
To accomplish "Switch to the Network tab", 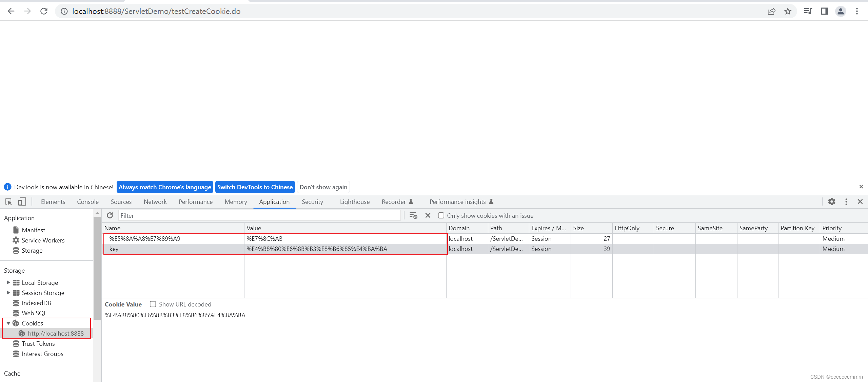I will [x=155, y=202].
